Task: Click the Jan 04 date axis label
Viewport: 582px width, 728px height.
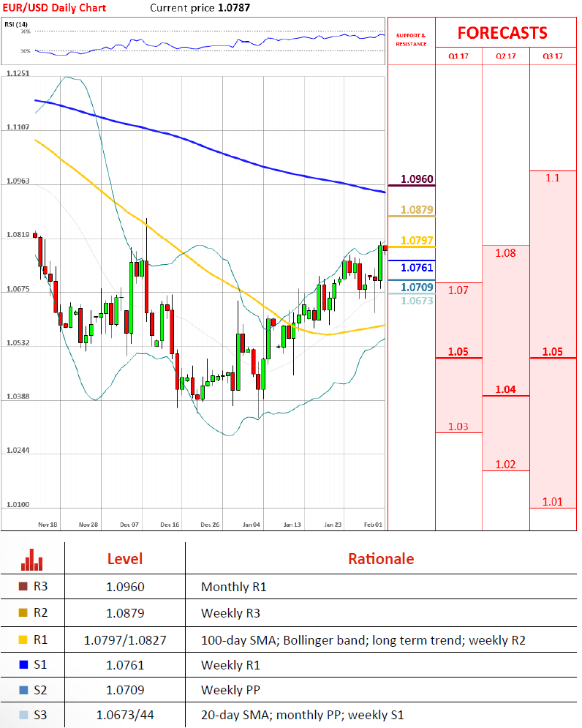Action: tap(251, 525)
